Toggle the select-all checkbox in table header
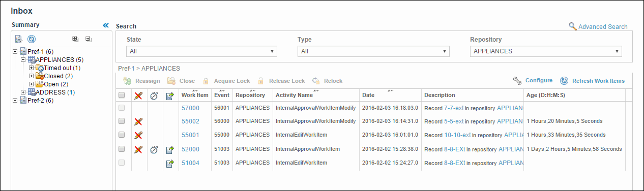Viewport: 644px width, 191px height. click(122, 95)
